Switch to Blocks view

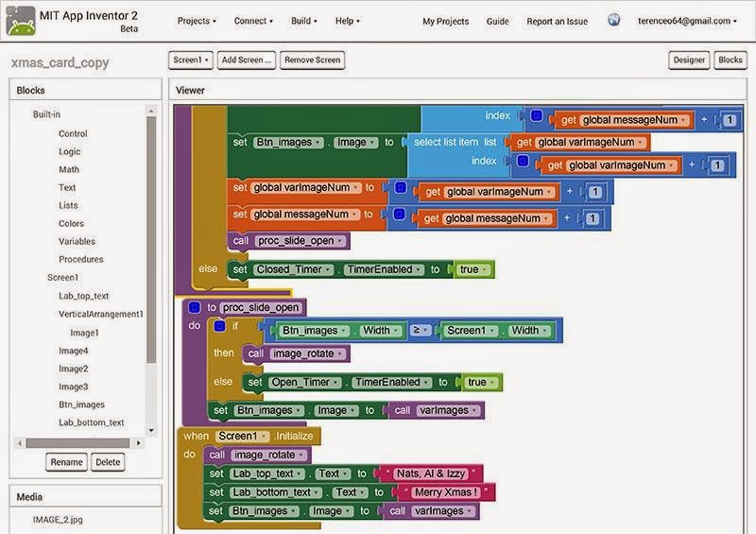click(730, 60)
